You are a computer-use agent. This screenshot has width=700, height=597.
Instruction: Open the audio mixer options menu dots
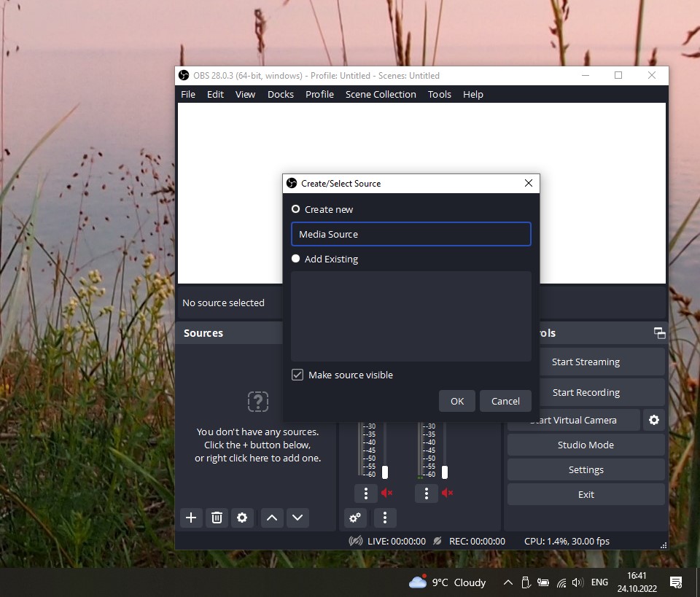coord(385,518)
